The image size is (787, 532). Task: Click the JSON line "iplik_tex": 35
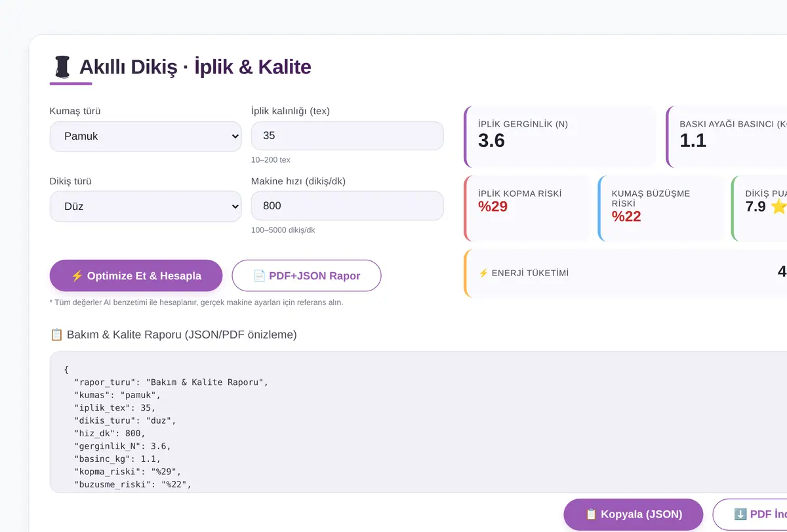point(115,407)
